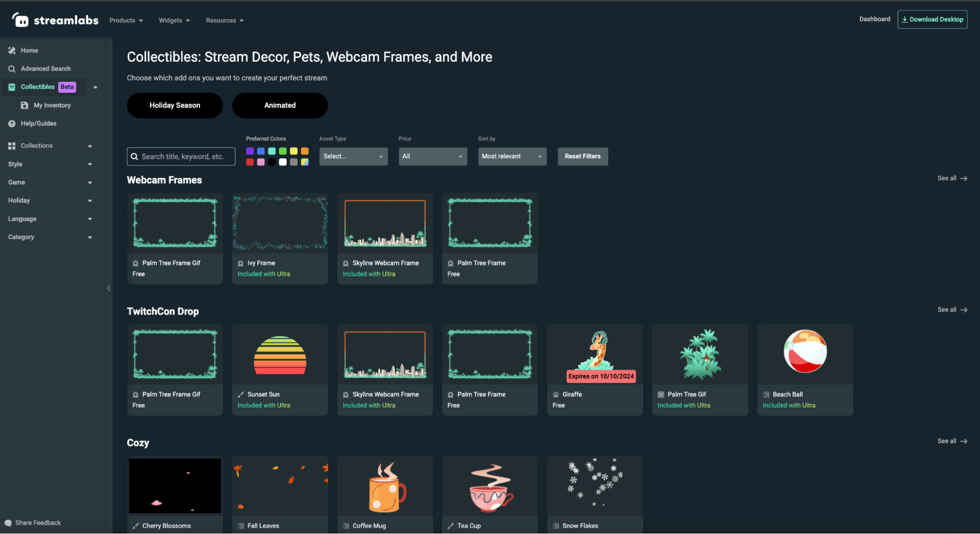
Task: Select the Holiday Season filter pill
Action: [175, 105]
